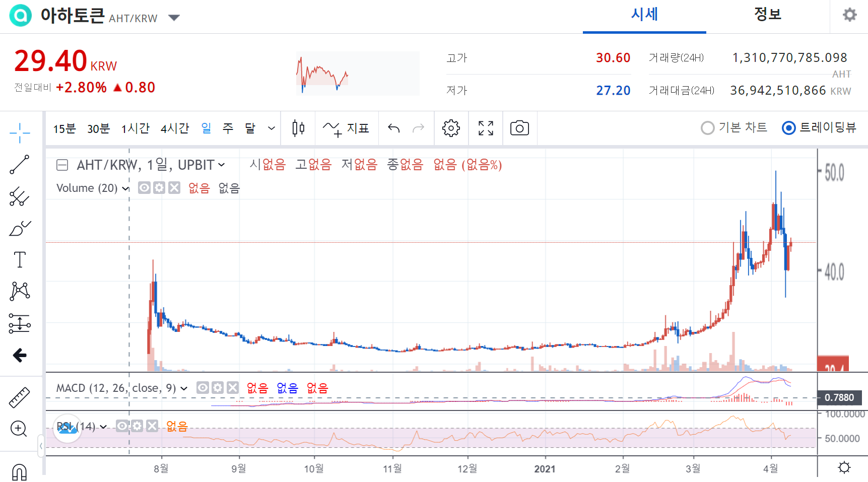Open chart settings gear in toolbar
This screenshot has height=482, width=868.
[x=451, y=128]
